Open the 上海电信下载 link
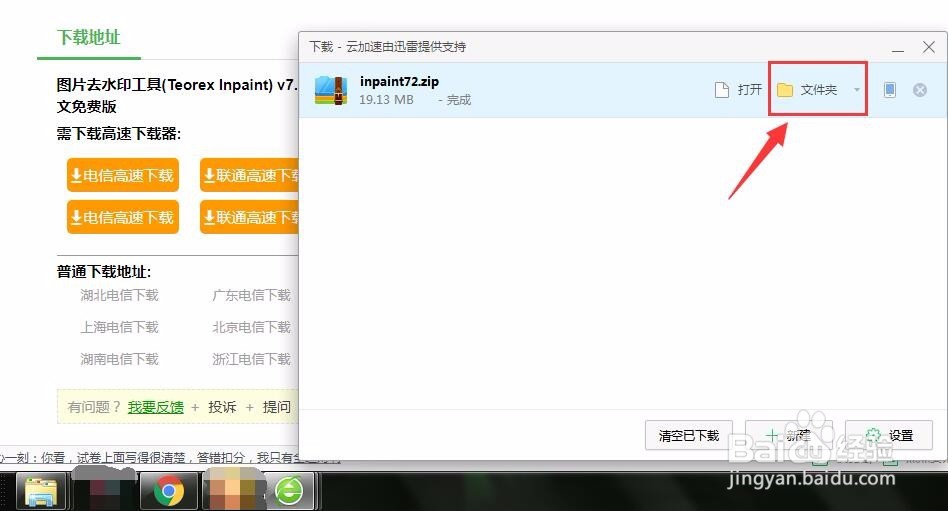Image resolution: width=948 pixels, height=511 pixels. pos(119,327)
